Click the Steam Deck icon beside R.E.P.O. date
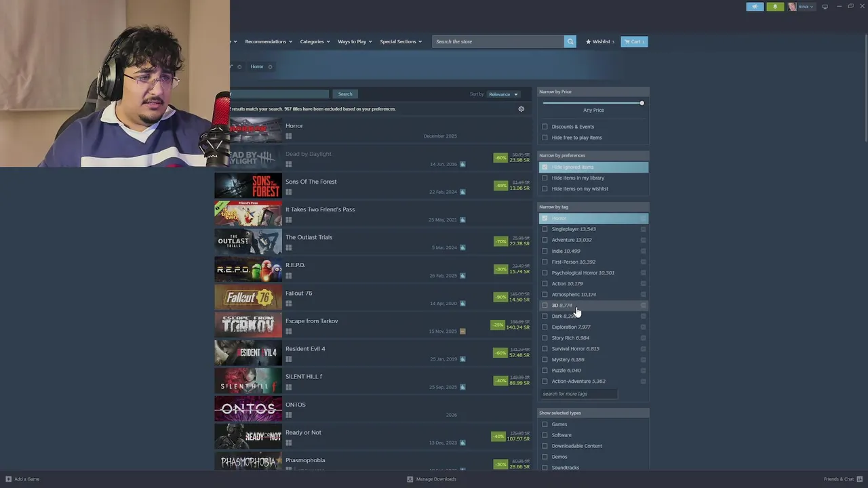The width and height of the screenshot is (868, 488). (x=462, y=276)
